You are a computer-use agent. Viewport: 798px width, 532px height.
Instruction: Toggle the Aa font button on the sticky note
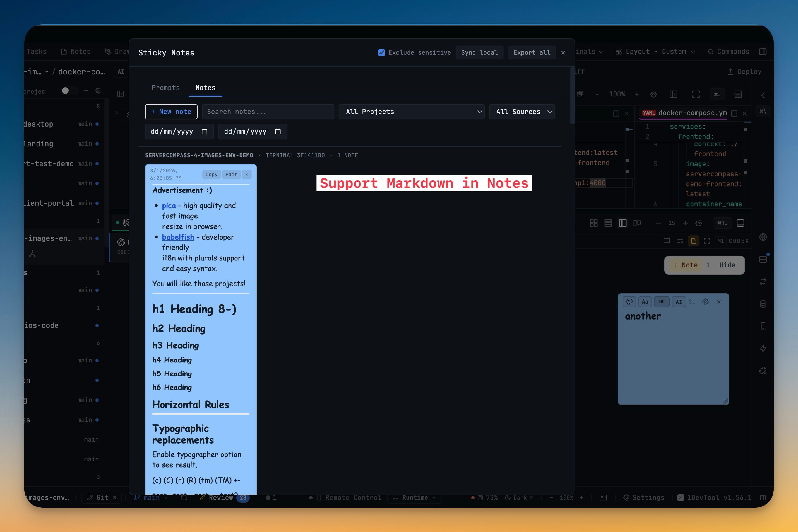coord(645,302)
